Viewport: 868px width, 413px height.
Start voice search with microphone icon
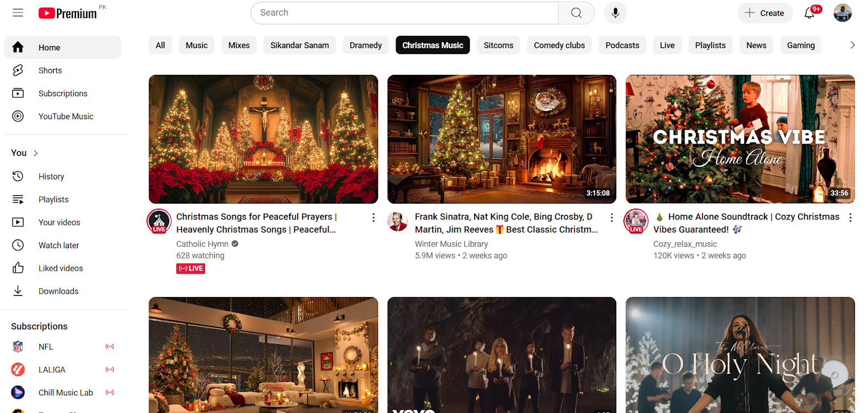coord(615,12)
